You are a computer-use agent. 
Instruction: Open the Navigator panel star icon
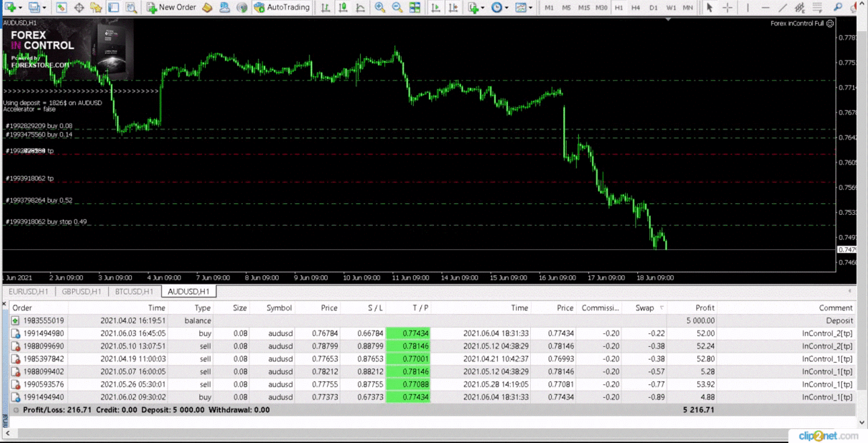[x=96, y=7]
